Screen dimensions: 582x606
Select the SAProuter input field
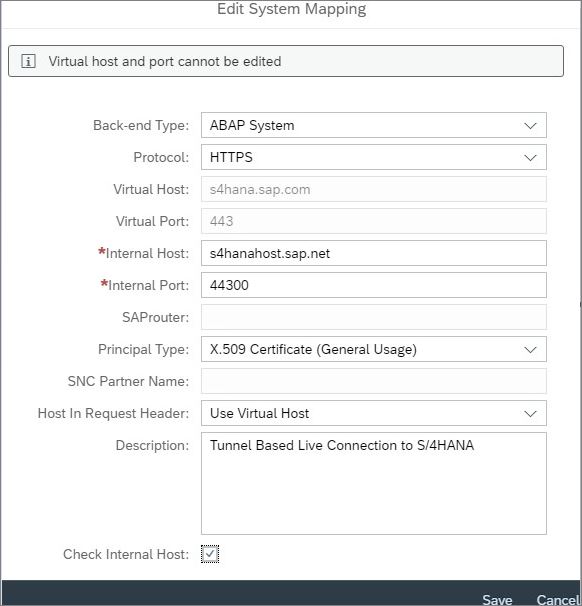pyautogui.click(x=374, y=317)
